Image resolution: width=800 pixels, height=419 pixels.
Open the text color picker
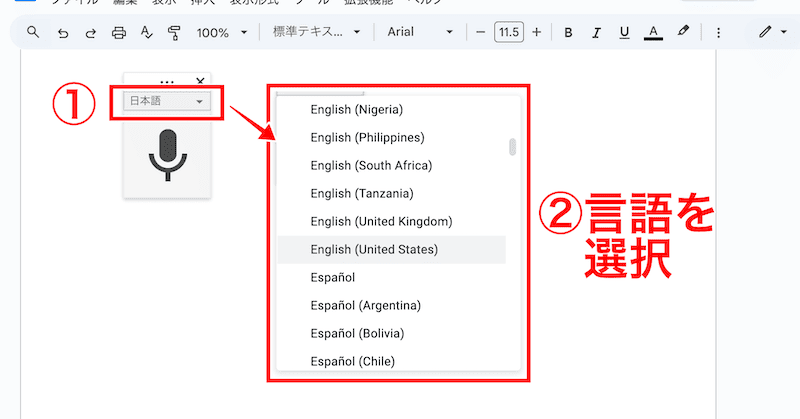tap(653, 32)
